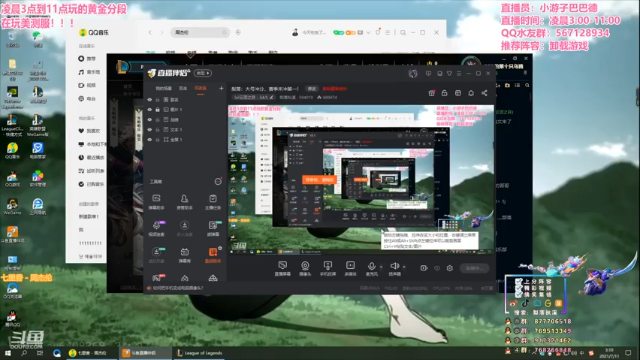Click the stream preview canvas
The height and width of the screenshot is (360, 640).
[x=361, y=180]
